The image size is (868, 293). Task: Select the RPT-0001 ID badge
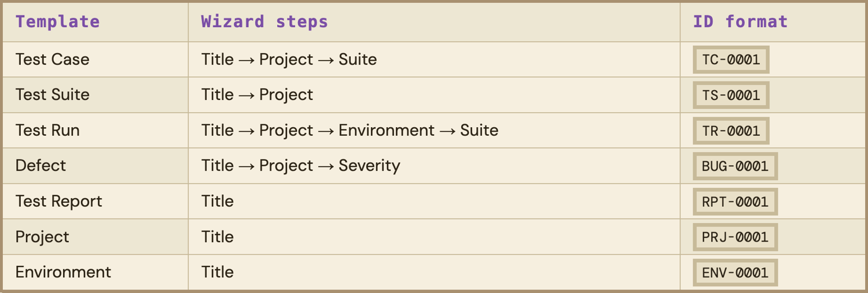pyautogui.click(x=735, y=202)
